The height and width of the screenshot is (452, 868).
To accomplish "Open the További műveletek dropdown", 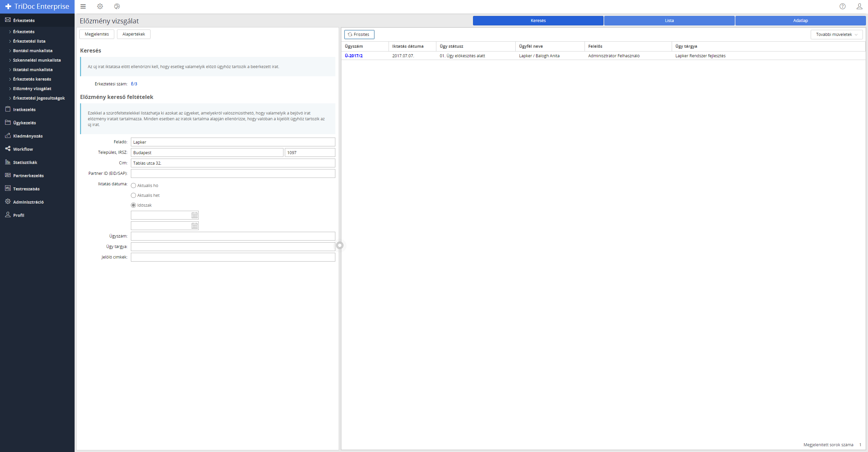I will [836, 35].
